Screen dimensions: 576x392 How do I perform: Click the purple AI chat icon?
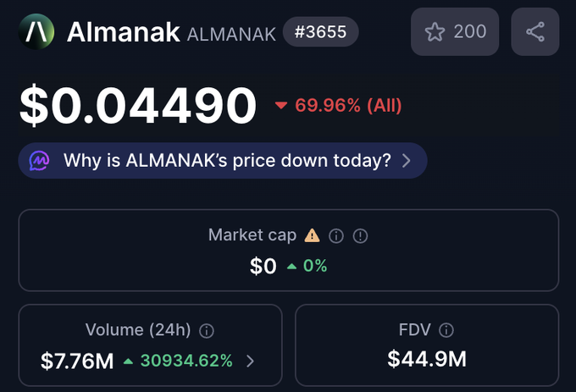tap(41, 161)
